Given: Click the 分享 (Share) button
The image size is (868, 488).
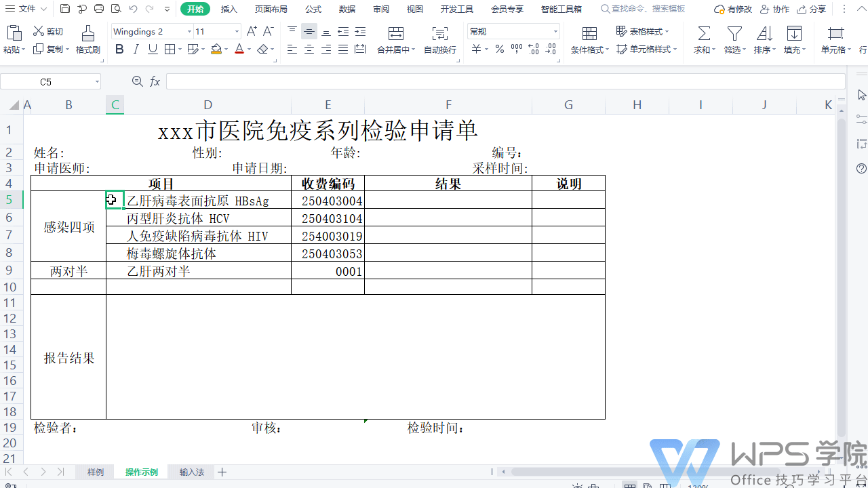Looking at the screenshot, I should point(812,9).
